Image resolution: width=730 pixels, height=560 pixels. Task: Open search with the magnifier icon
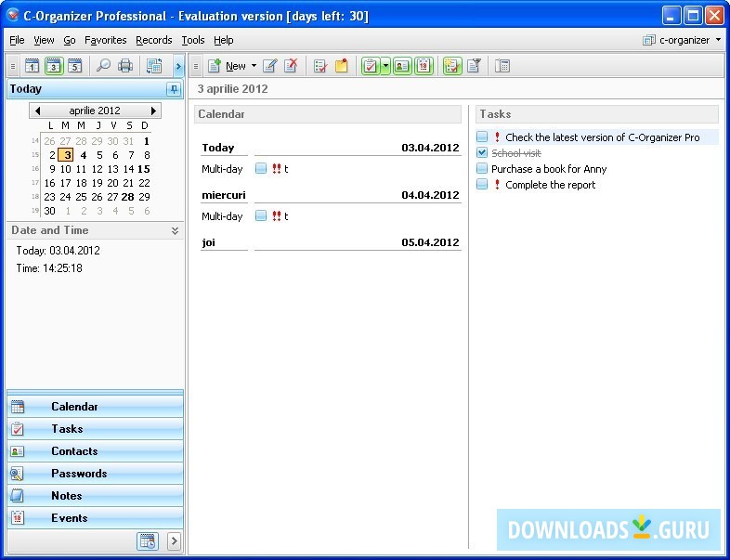103,66
